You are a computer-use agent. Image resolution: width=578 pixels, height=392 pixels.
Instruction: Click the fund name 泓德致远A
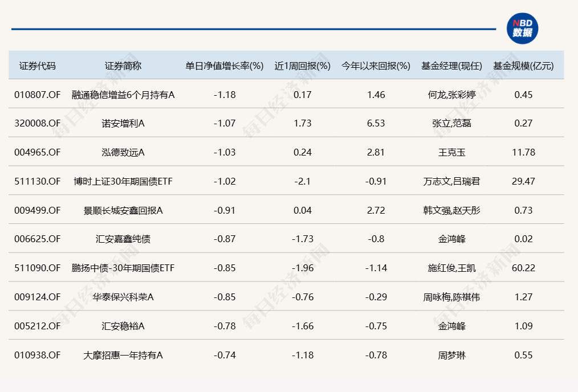[123, 152]
